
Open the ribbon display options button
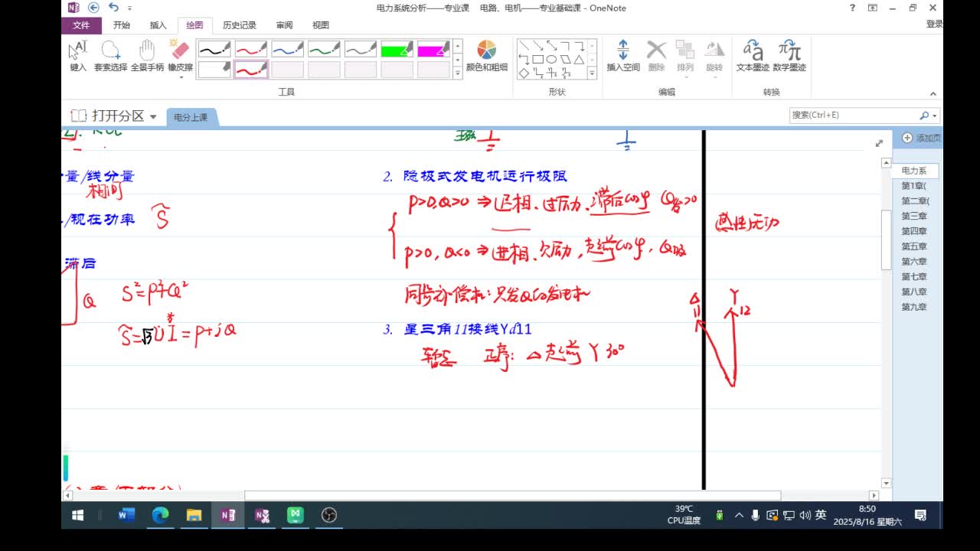coord(873,8)
